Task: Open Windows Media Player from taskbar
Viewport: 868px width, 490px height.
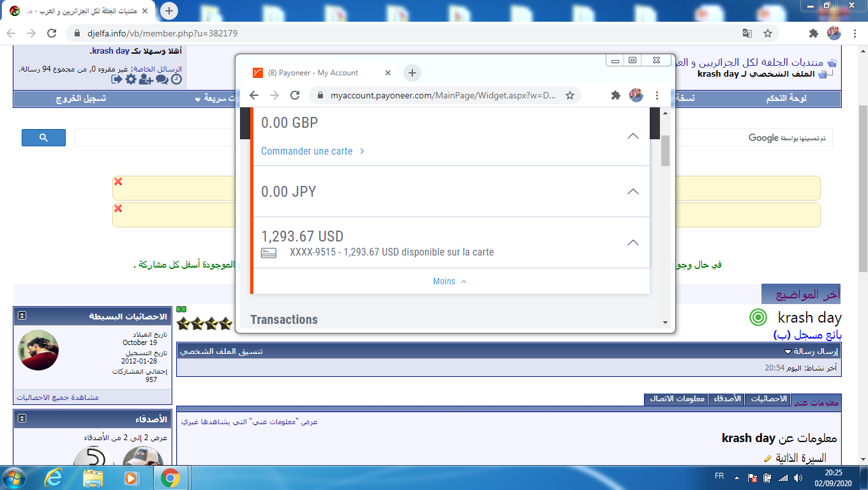Action: (x=131, y=477)
